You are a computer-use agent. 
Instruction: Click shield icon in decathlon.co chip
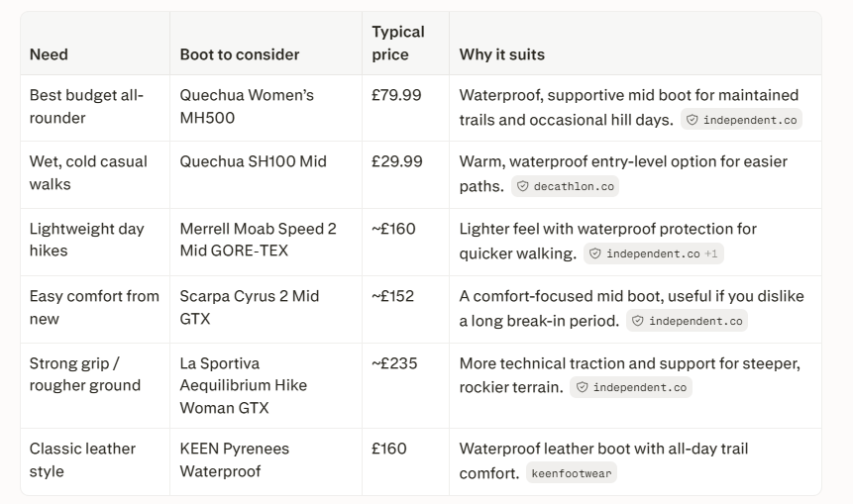coord(522,186)
